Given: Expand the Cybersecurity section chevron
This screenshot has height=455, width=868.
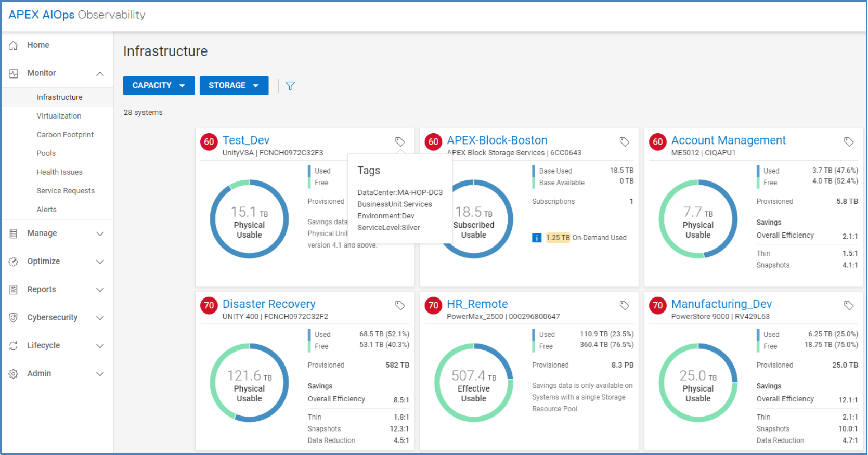Looking at the screenshot, I should tap(100, 318).
